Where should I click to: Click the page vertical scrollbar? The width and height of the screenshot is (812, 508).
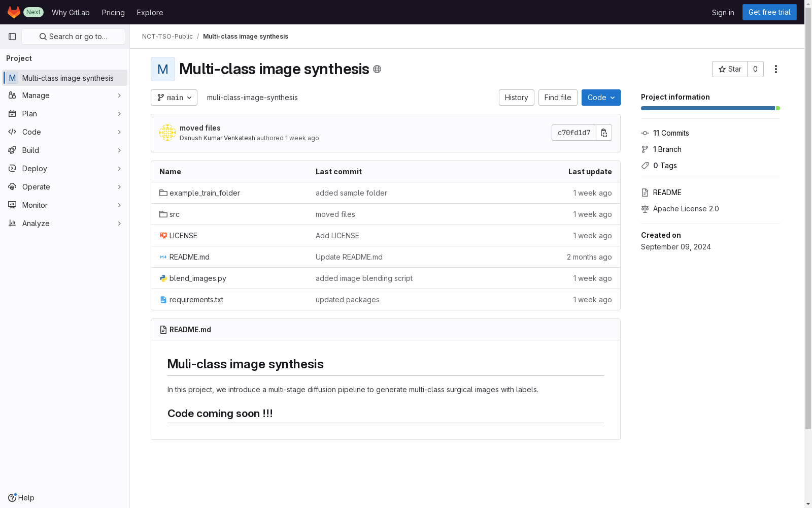(808, 218)
